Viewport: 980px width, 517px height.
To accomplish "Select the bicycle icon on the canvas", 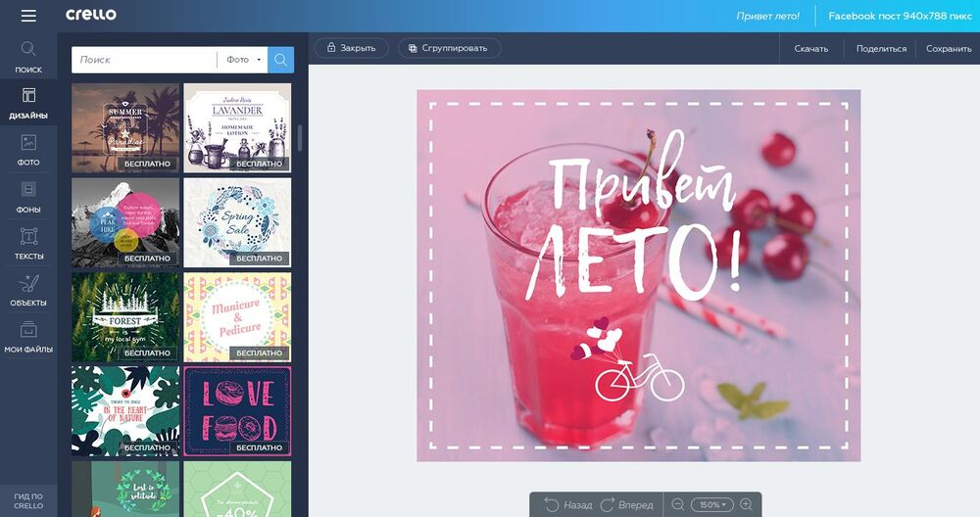I will [639, 378].
